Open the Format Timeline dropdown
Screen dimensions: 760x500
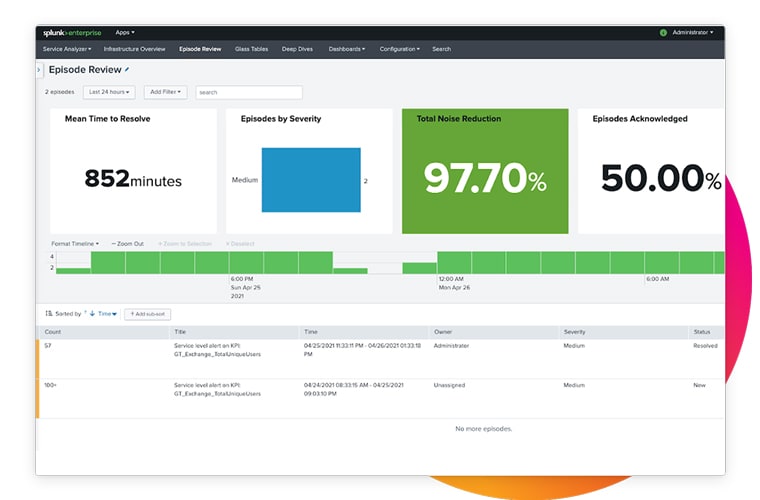coord(75,243)
